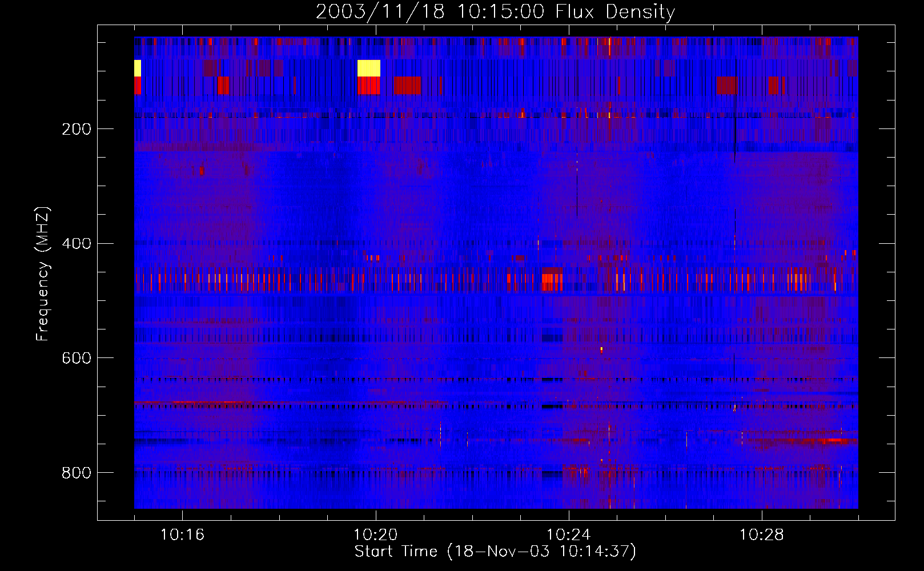Click the yellow burst block near 10:20

369,68
